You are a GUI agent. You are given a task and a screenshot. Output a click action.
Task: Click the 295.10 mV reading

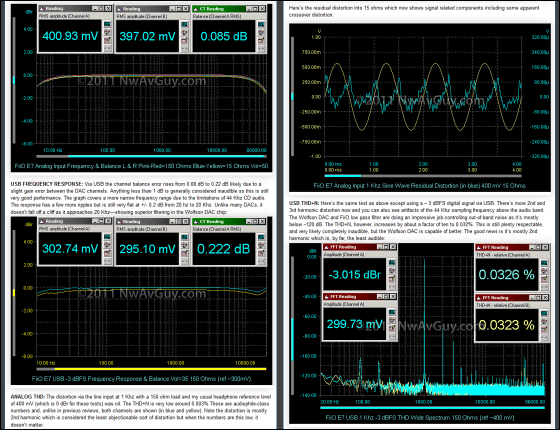point(147,249)
